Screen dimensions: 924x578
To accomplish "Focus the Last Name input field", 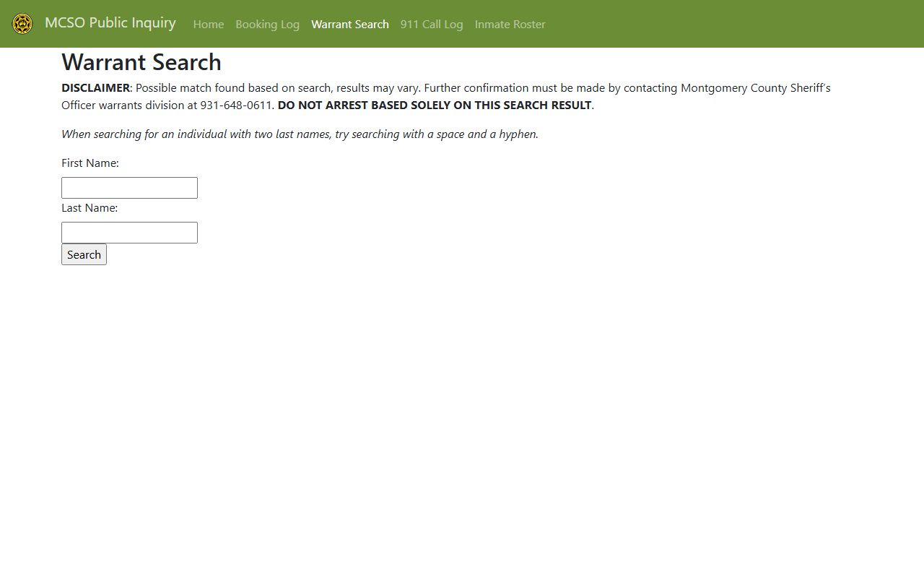I will [x=129, y=233].
